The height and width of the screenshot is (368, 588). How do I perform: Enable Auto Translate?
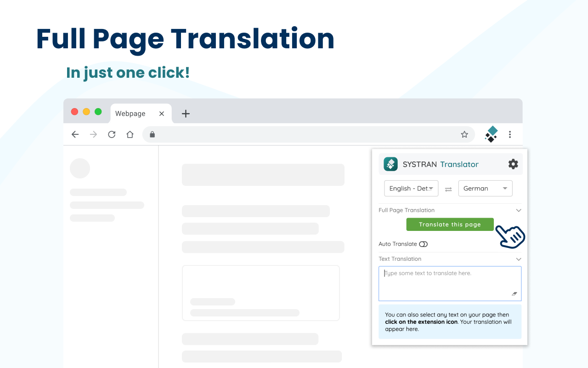click(423, 244)
